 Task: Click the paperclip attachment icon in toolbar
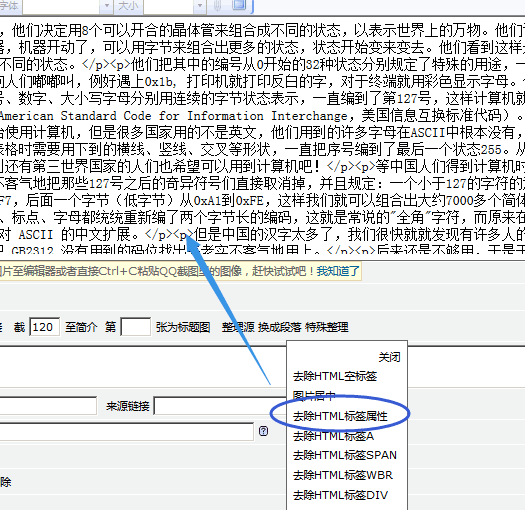(x=217, y=6)
